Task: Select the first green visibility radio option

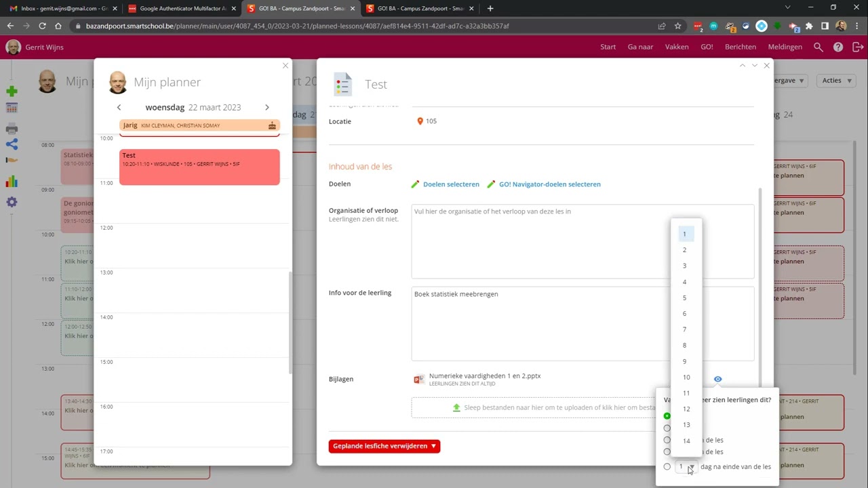Action: pos(667,416)
